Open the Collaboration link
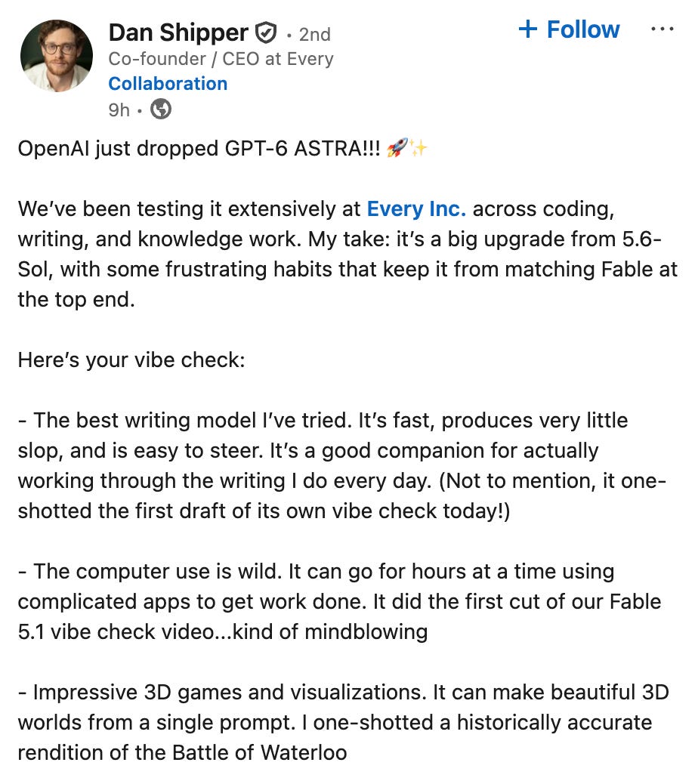This screenshot has width=698, height=784. tap(168, 84)
